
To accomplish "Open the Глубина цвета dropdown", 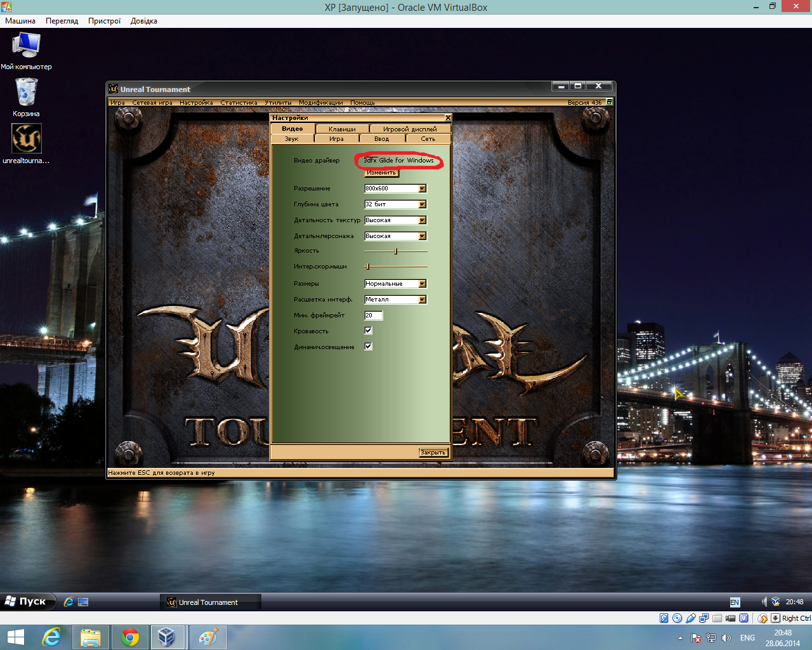I will click(x=395, y=204).
